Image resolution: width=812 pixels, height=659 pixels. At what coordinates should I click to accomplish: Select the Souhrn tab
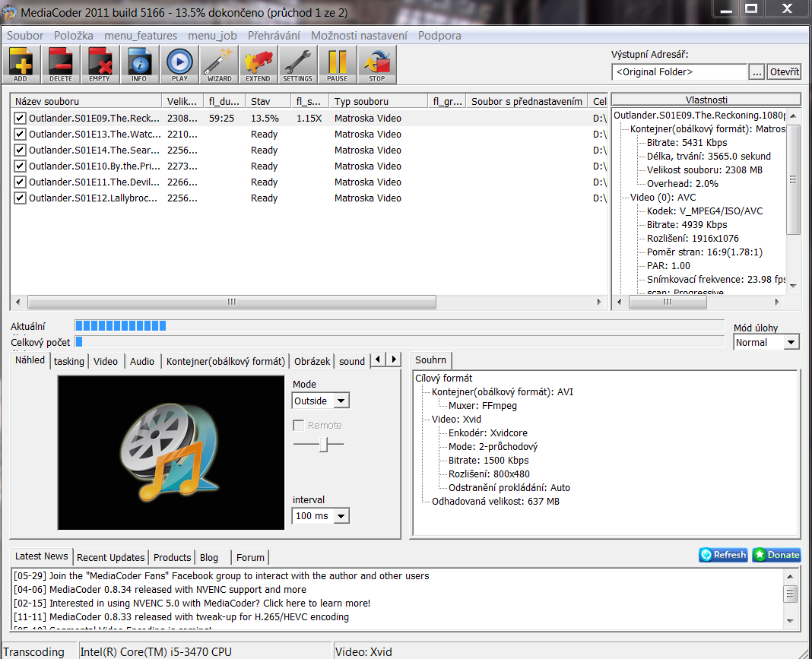point(430,360)
